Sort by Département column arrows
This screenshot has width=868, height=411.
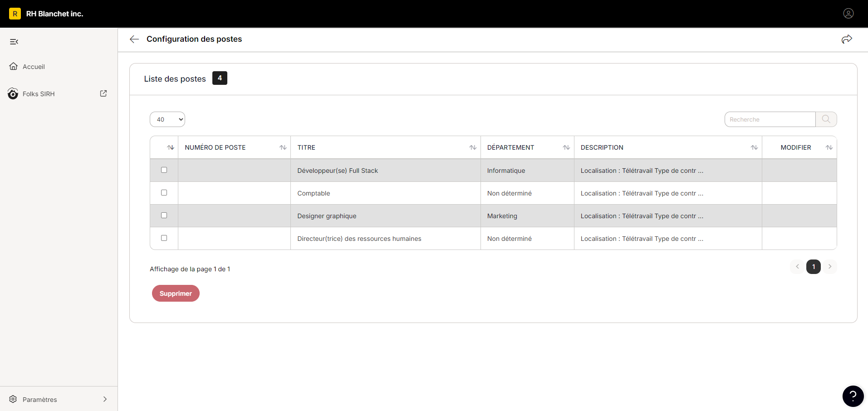pos(566,147)
